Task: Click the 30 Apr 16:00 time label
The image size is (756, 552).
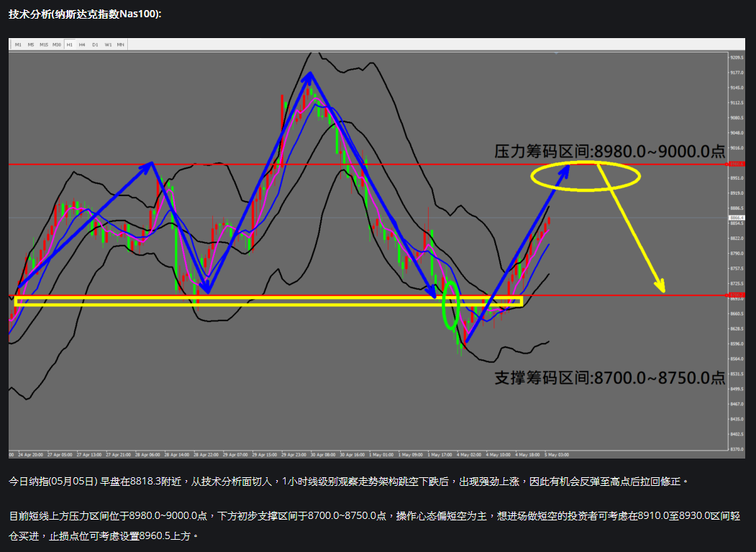Action: coord(352,455)
